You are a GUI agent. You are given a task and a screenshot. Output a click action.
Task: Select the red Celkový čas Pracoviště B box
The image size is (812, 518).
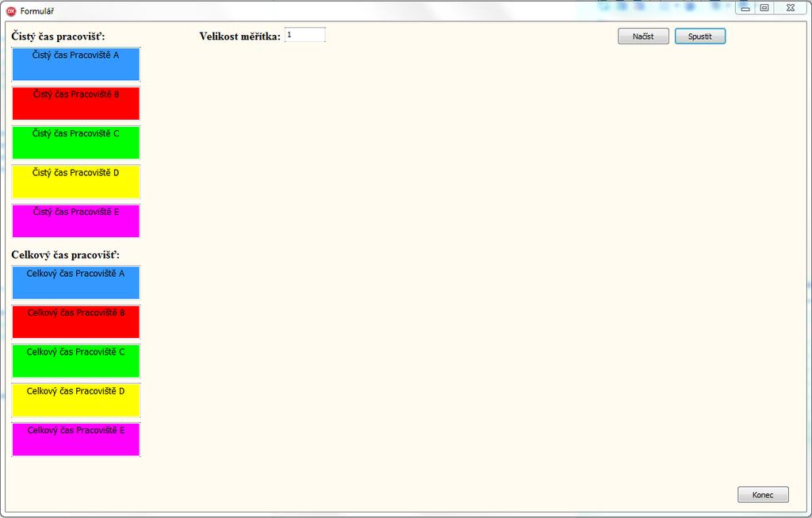pos(76,322)
